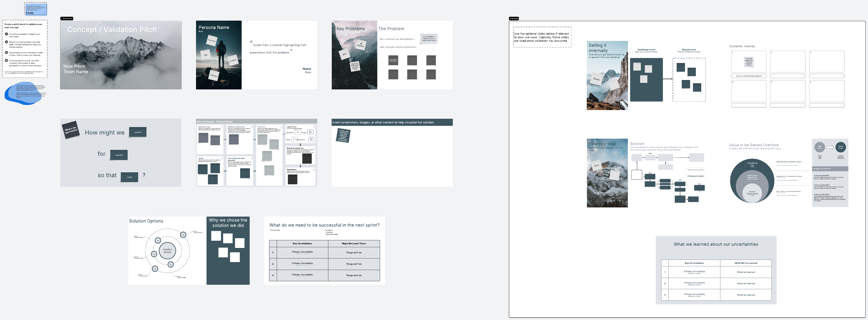Select the Potential Soft Benefits header bar

click(x=830, y=169)
